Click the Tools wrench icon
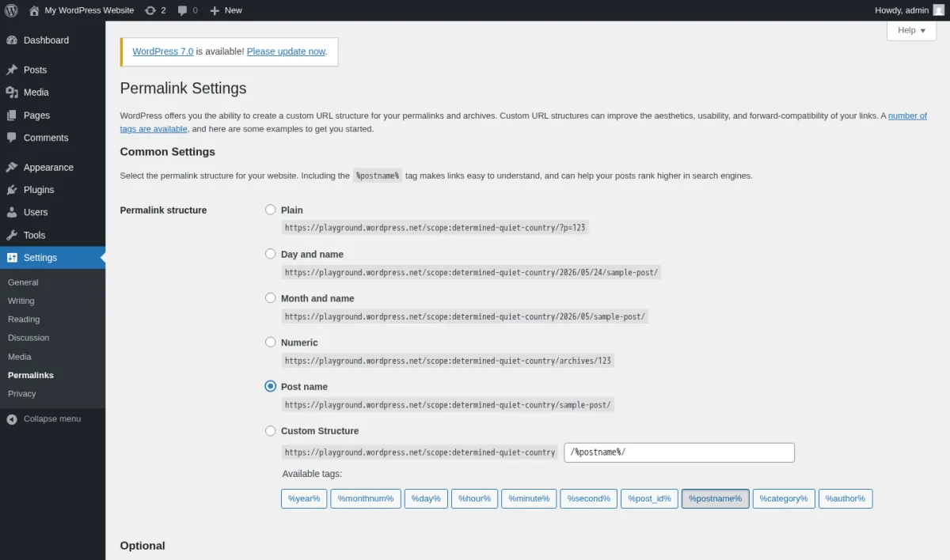 click(12, 235)
